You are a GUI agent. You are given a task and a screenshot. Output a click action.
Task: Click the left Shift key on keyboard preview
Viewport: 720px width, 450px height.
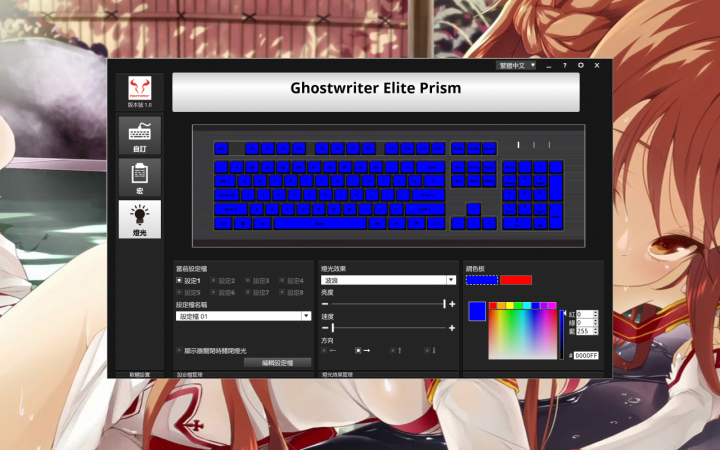point(231,209)
